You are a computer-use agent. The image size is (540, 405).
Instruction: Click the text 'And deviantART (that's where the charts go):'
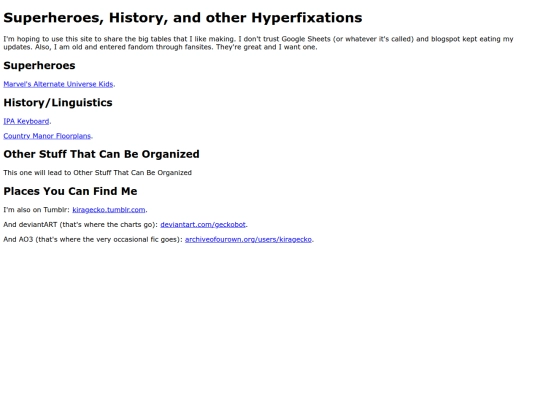coord(81,225)
